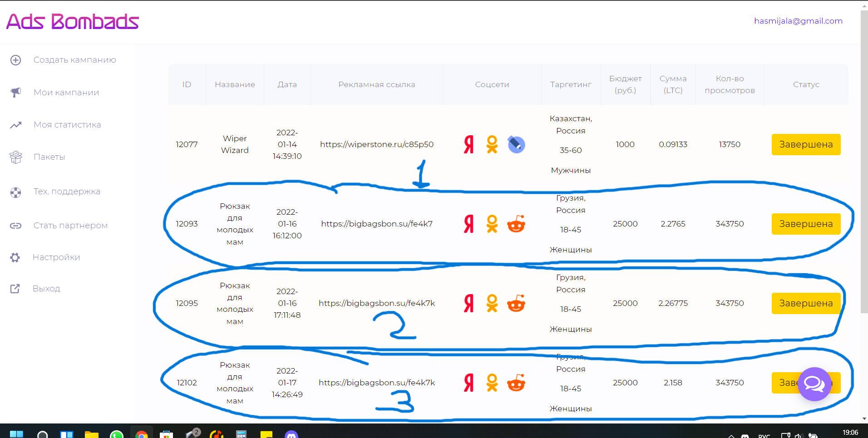Click Выход to log out

(x=46, y=289)
